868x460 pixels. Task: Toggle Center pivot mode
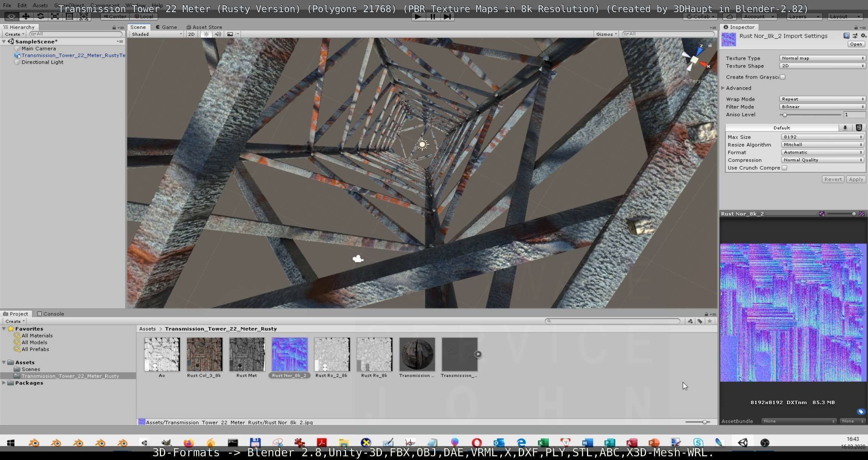(x=115, y=17)
